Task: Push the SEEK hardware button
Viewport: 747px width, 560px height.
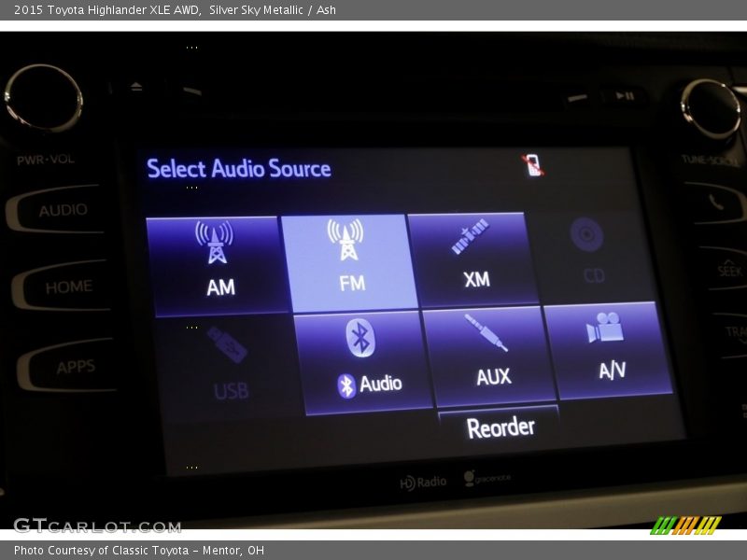Action: click(727, 269)
